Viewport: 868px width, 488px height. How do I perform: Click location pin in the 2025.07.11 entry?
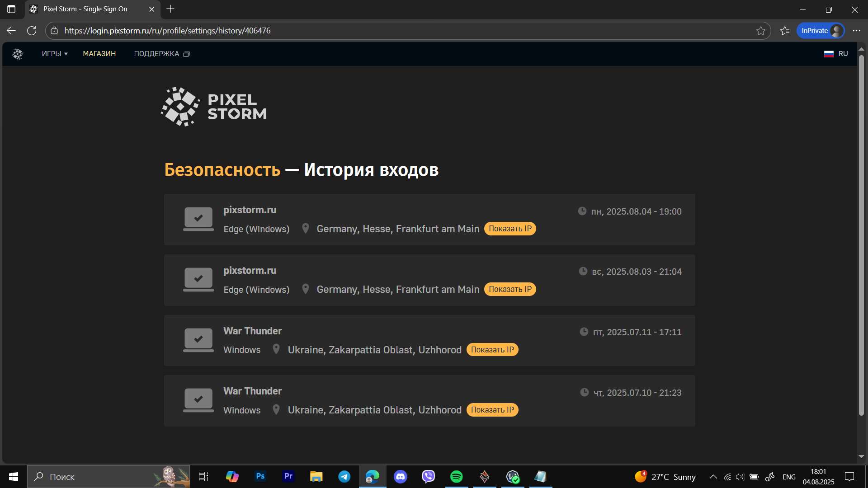276,349
